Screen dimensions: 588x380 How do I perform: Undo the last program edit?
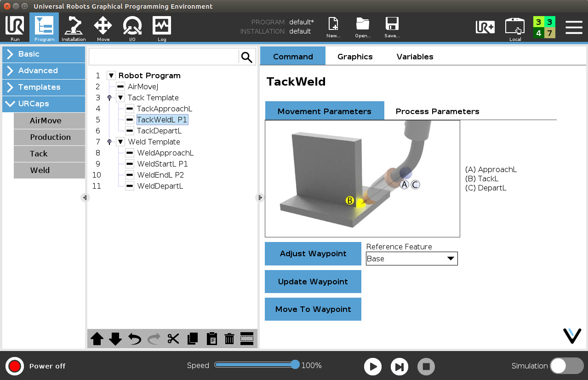134,339
